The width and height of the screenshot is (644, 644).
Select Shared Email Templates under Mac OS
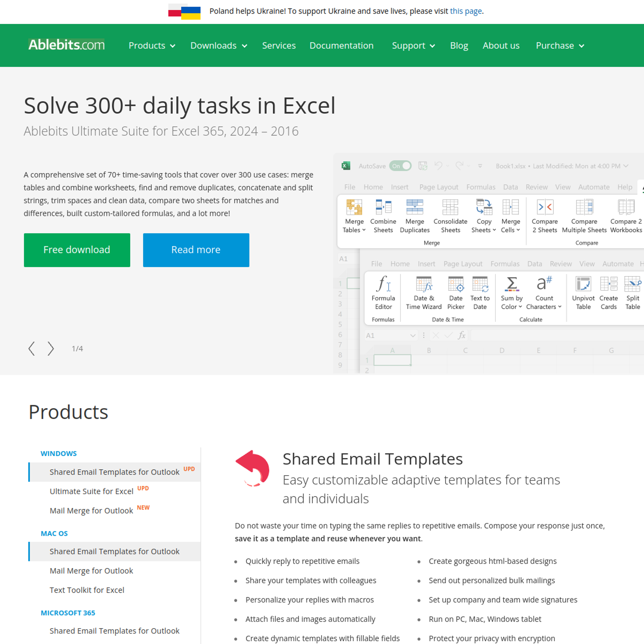point(115,551)
